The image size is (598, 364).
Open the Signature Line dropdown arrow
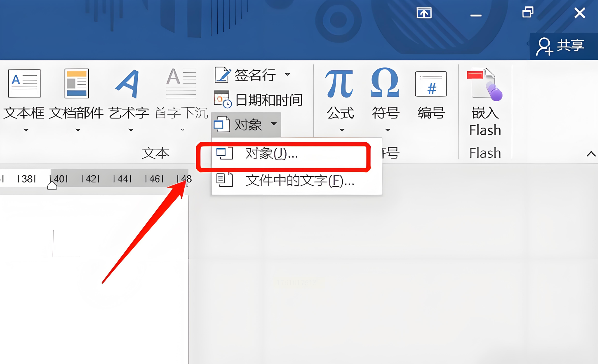point(287,75)
